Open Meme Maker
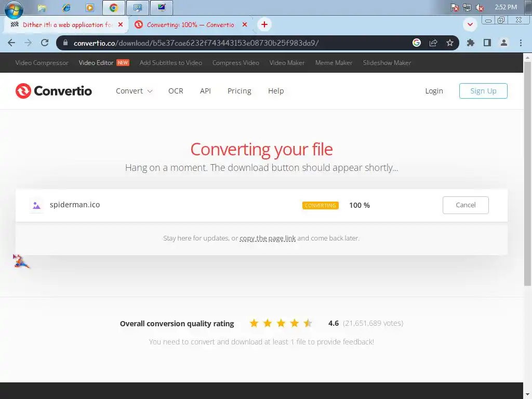This screenshot has width=532, height=399. 334,63
